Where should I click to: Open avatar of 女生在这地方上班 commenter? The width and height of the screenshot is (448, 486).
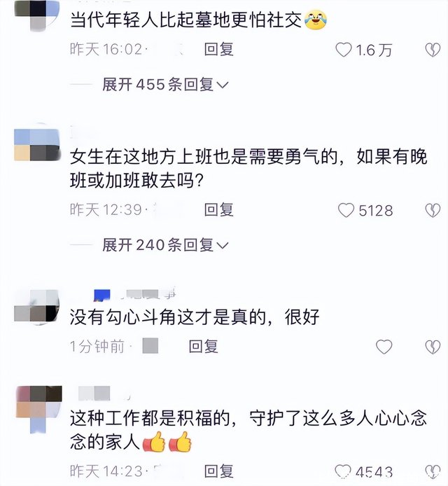(37, 144)
